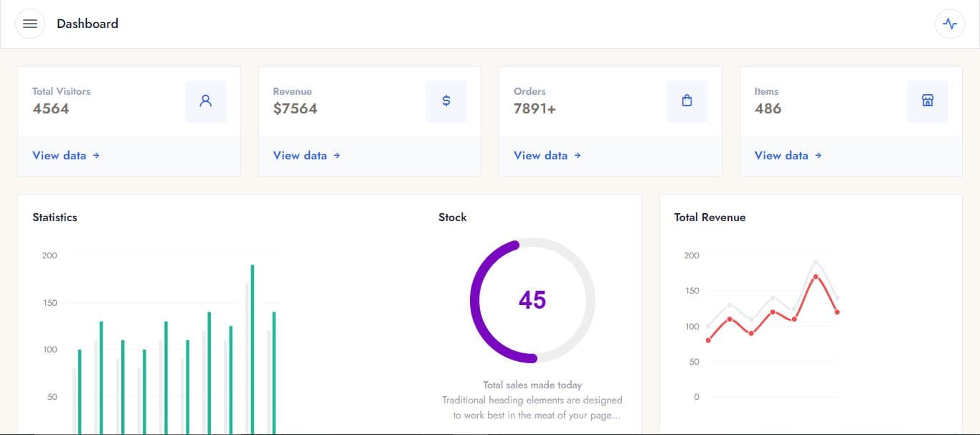Click View data in the Orders card
The width and height of the screenshot is (980, 435).
tap(540, 155)
